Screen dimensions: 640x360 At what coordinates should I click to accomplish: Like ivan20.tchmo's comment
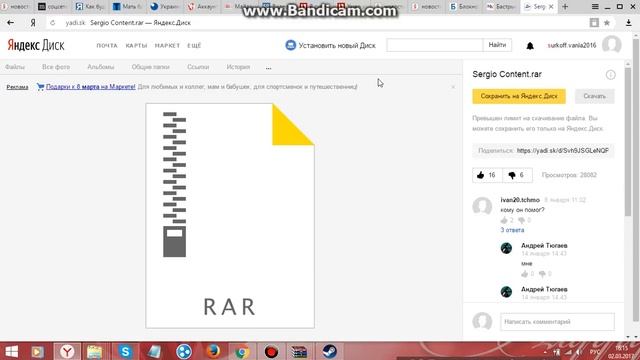click(x=504, y=220)
